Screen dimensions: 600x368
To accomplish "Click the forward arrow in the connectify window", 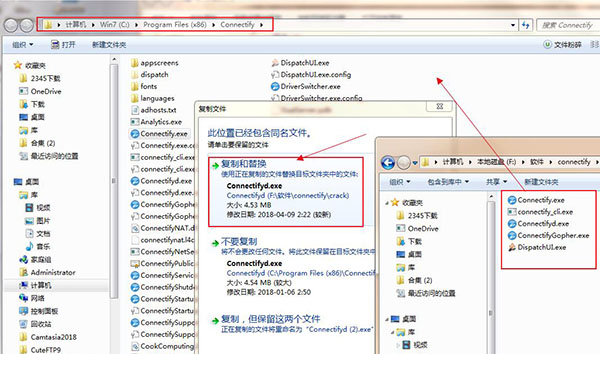I will (x=403, y=163).
